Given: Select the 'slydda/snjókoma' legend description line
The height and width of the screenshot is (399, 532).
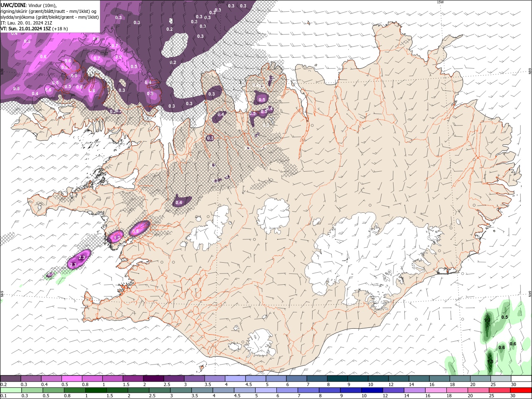Looking at the screenshot, I should coord(49,17).
